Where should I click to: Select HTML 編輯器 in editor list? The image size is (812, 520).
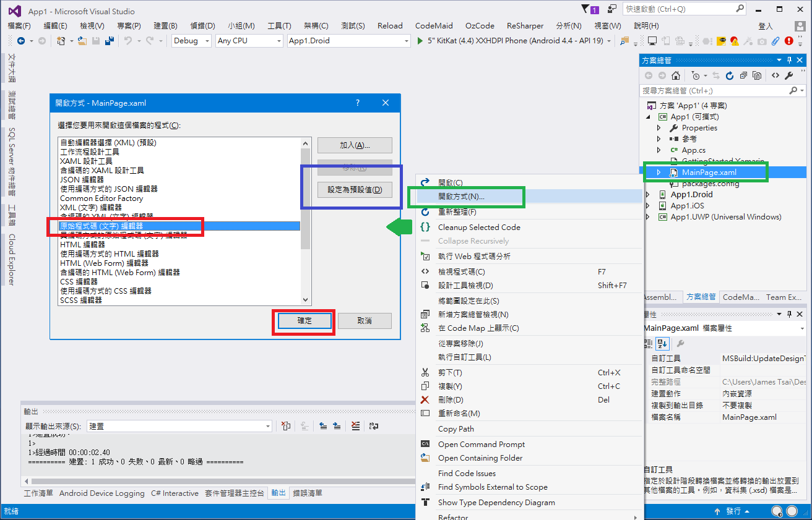click(x=82, y=244)
